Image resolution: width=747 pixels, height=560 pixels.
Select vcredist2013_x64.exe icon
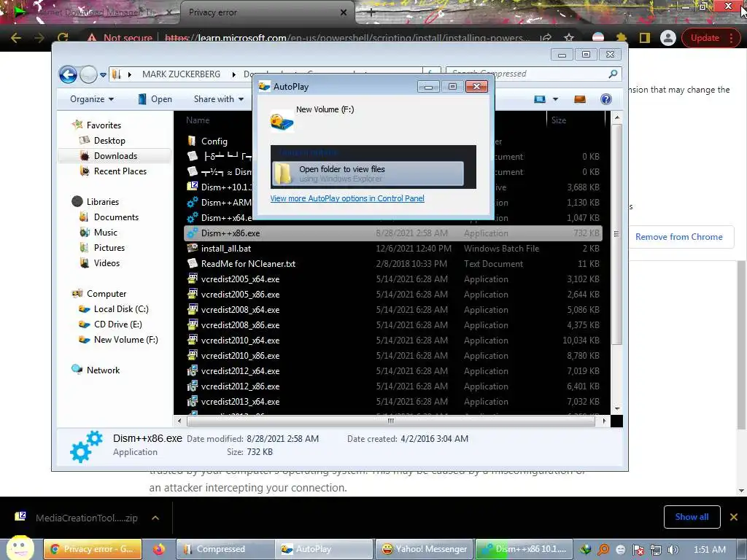tap(192, 402)
